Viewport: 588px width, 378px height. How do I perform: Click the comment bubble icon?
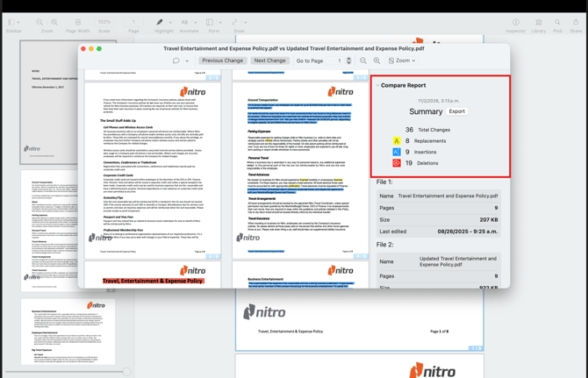[x=176, y=61]
